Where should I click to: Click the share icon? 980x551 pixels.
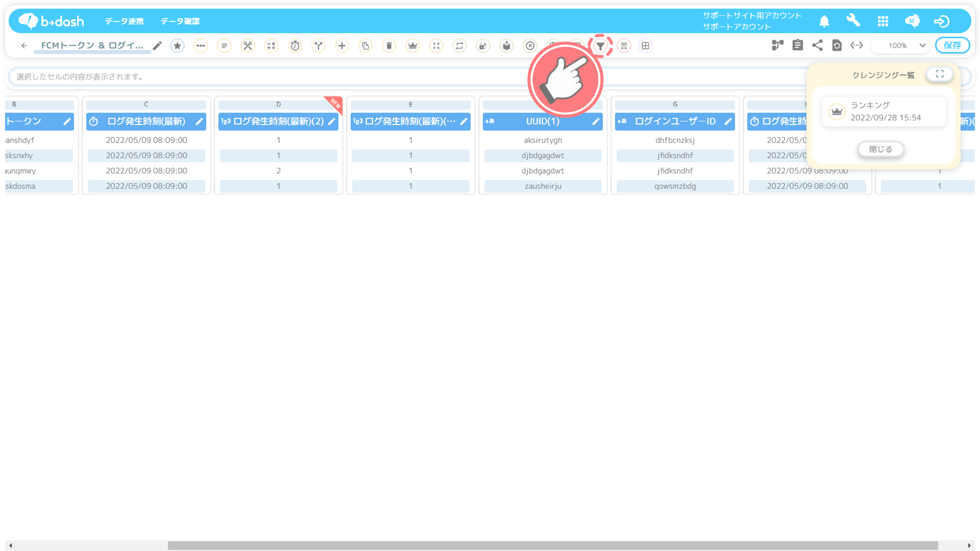pos(817,45)
